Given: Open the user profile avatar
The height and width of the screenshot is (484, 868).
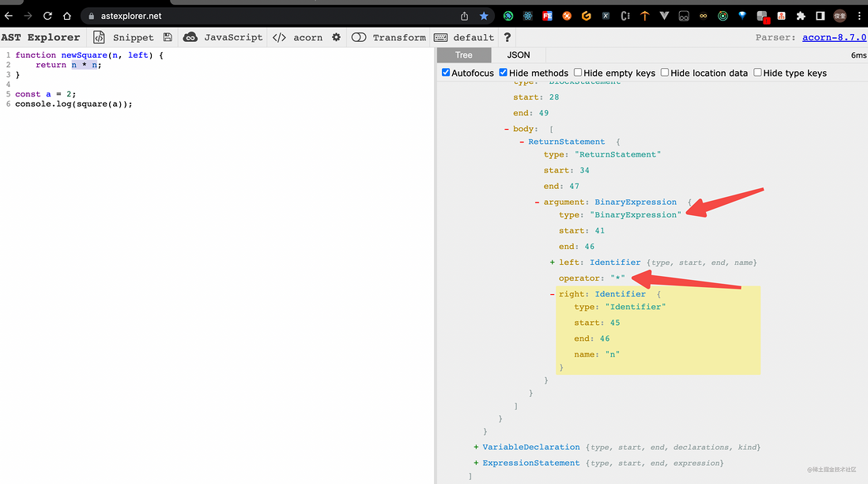Looking at the screenshot, I should point(840,16).
